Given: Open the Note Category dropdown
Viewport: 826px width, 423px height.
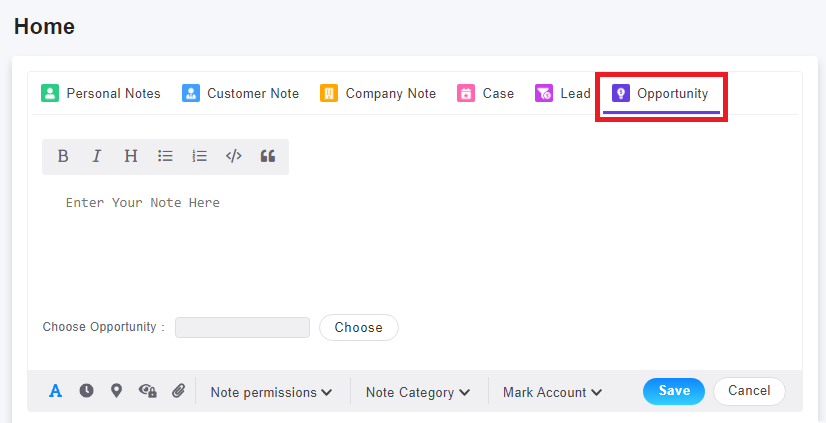Looking at the screenshot, I should (418, 392).
